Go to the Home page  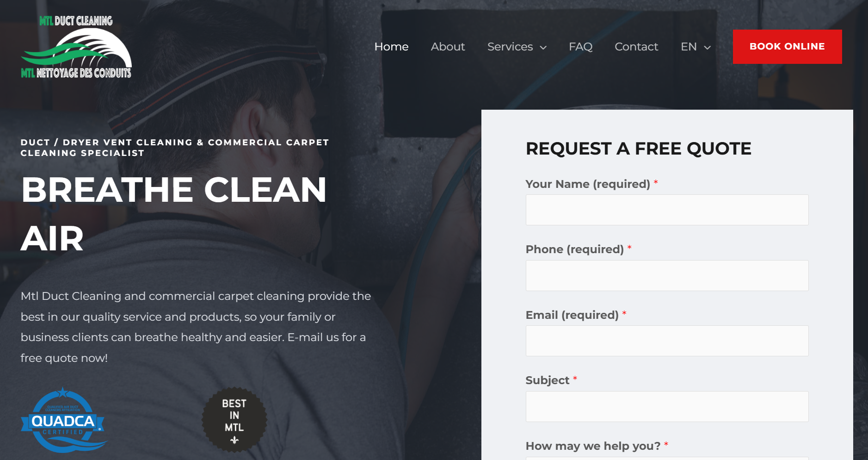coord(391,47)
